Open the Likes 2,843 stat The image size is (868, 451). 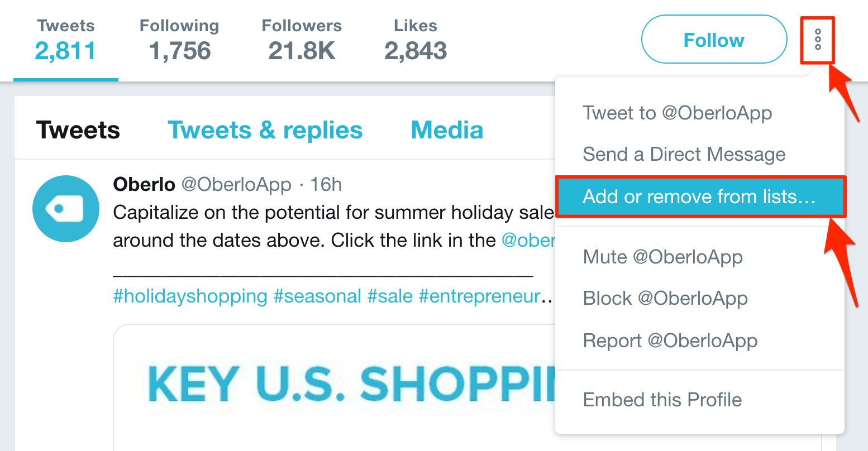(x=415, y=41)
